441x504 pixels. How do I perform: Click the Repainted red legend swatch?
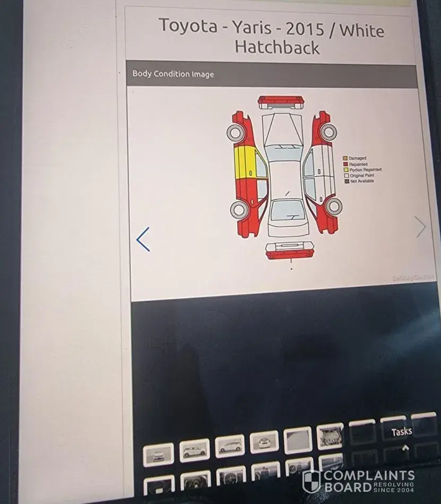click(345, 164)
